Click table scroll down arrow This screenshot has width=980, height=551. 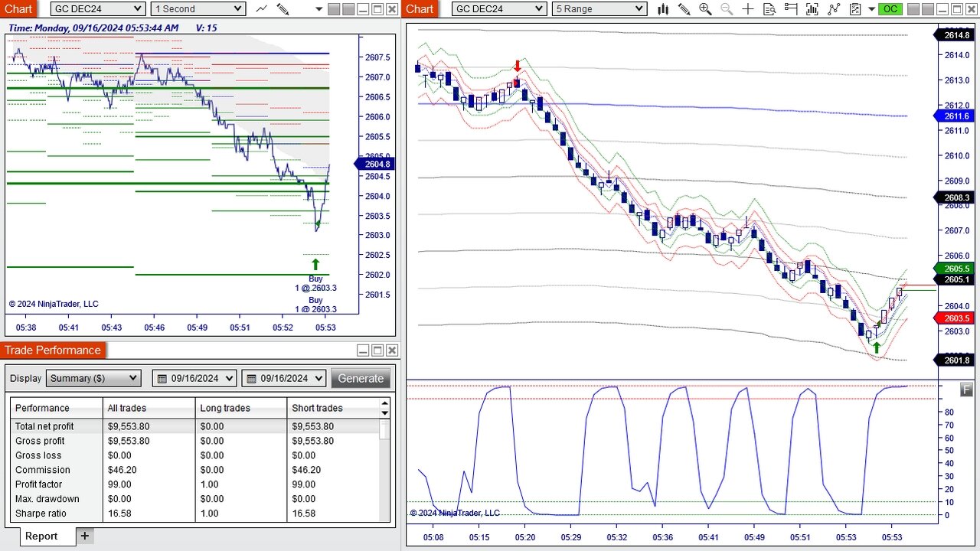tap(385, 412)
